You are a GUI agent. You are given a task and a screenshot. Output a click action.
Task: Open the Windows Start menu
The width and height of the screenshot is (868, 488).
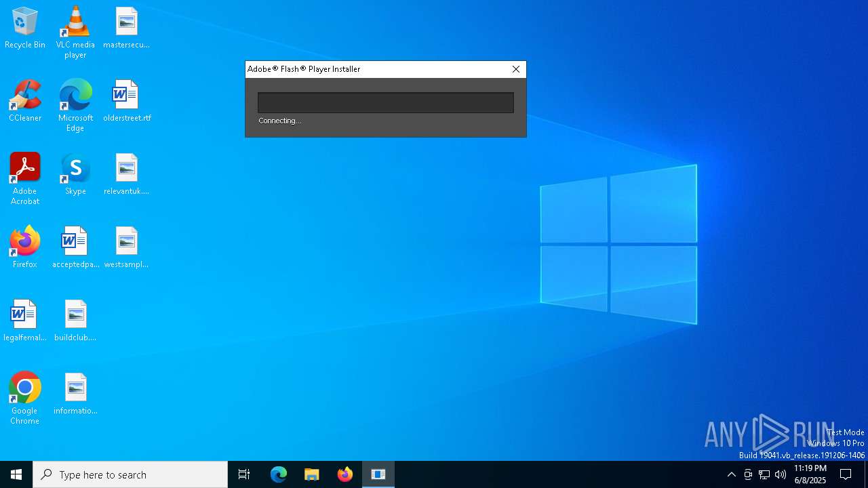[x=16, y=474]
